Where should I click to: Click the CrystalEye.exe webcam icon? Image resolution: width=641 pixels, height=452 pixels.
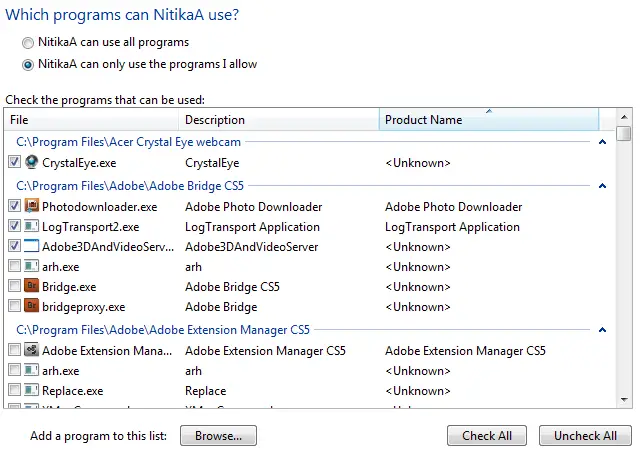coord(32,162)
